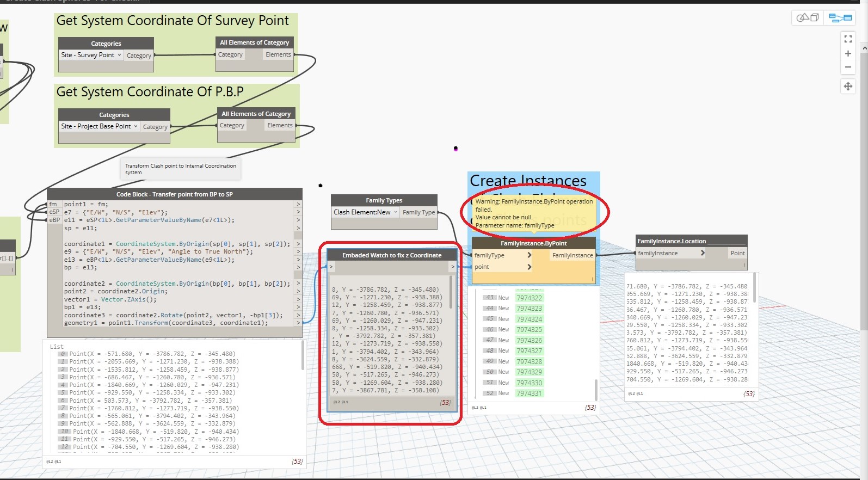This screenshot has height=480, width=868.
Task: Click group title Get System Coordinate Of Survey Point
Action: pyautogui.click(x=173, y=21)
